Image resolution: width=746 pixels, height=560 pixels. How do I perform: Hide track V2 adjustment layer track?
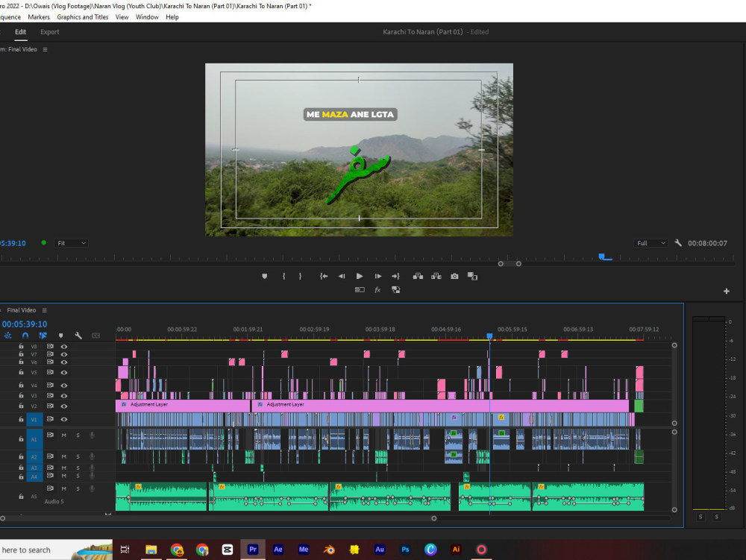pyautogui.click(x=63, y=406)
